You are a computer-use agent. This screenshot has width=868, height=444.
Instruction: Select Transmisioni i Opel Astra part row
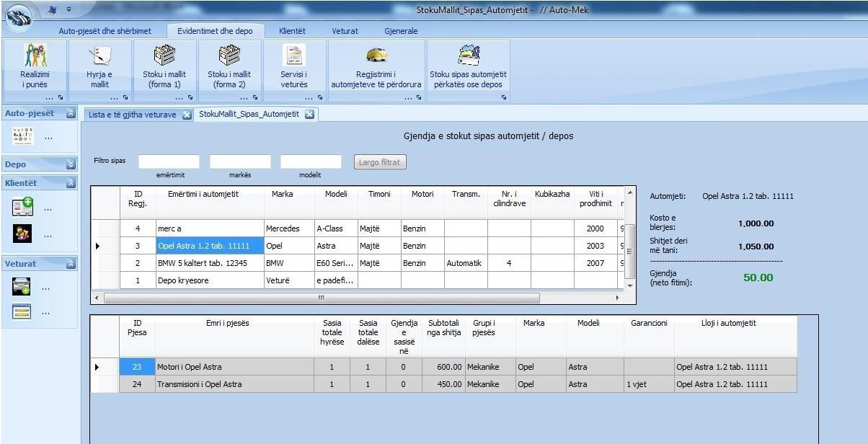443,384
